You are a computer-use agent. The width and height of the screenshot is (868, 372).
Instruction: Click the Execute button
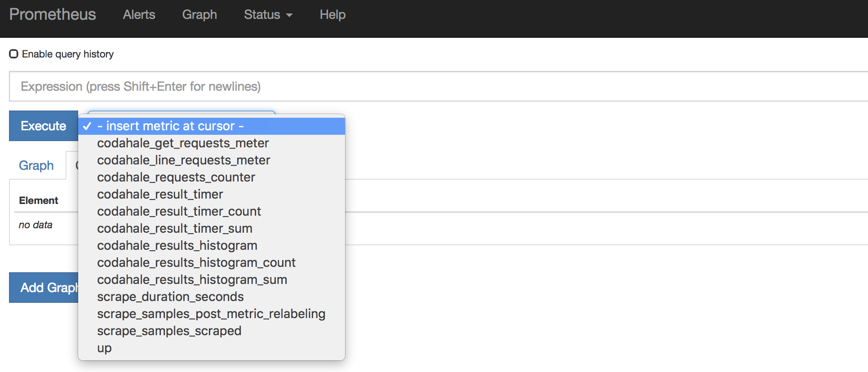(x=44, y=126)
